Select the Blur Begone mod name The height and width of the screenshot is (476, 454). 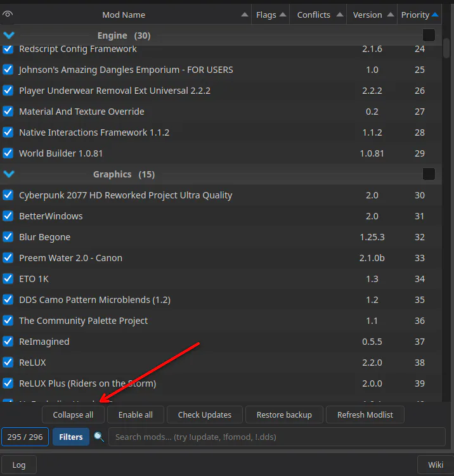(44, 237)
